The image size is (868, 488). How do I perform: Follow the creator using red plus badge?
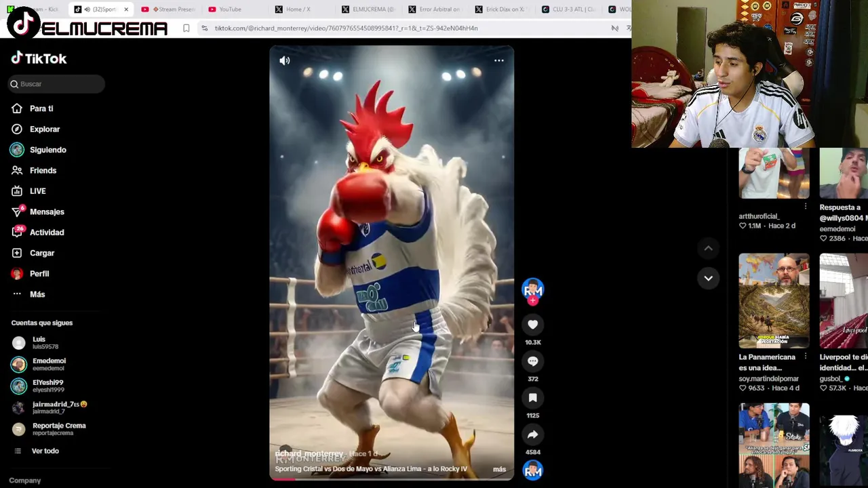pos(533,300)
